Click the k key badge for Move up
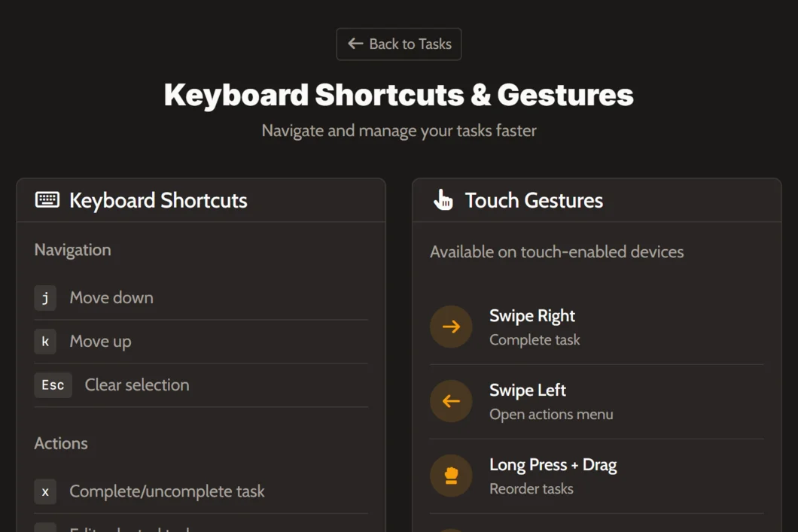 point(45,342)
